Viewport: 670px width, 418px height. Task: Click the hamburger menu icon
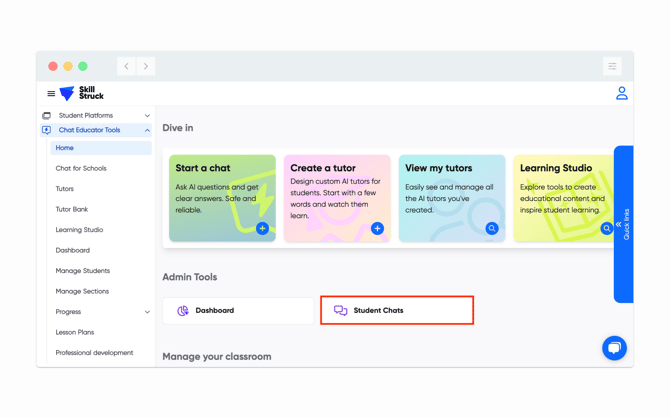(x=51, y=94)
